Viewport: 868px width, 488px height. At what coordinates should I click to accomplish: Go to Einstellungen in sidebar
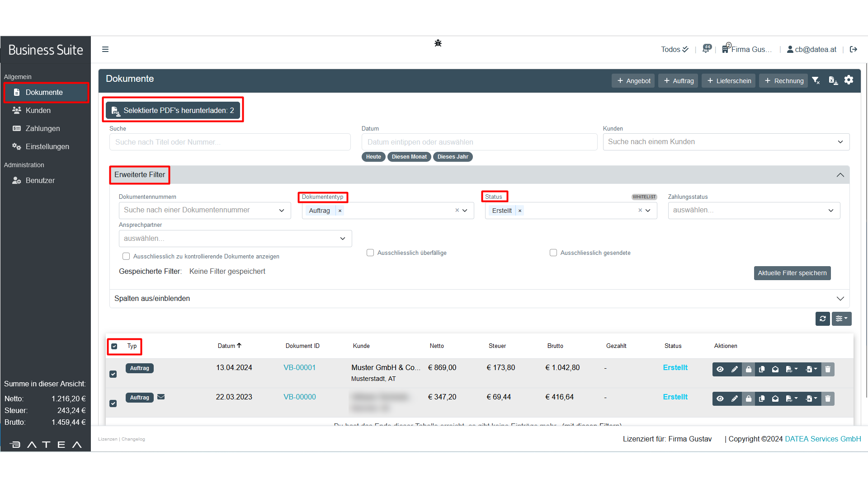(47, 146)
